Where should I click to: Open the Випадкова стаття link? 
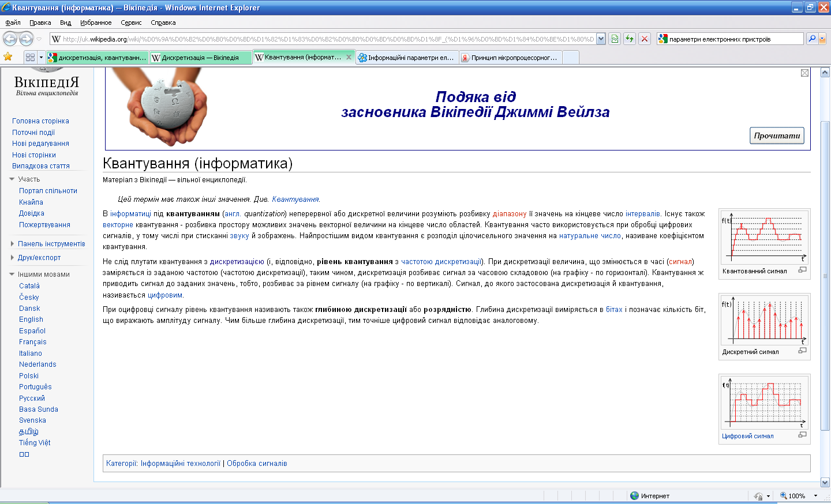click(41, 166)
